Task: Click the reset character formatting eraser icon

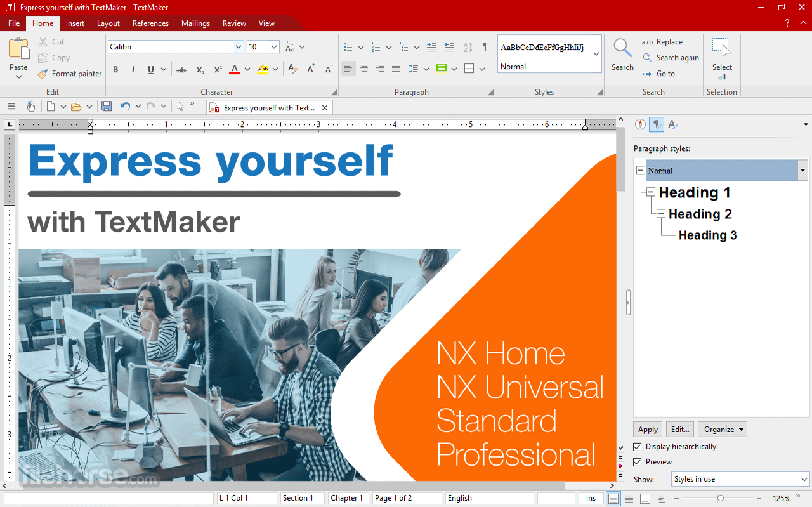Action: (x=292, y=69)
